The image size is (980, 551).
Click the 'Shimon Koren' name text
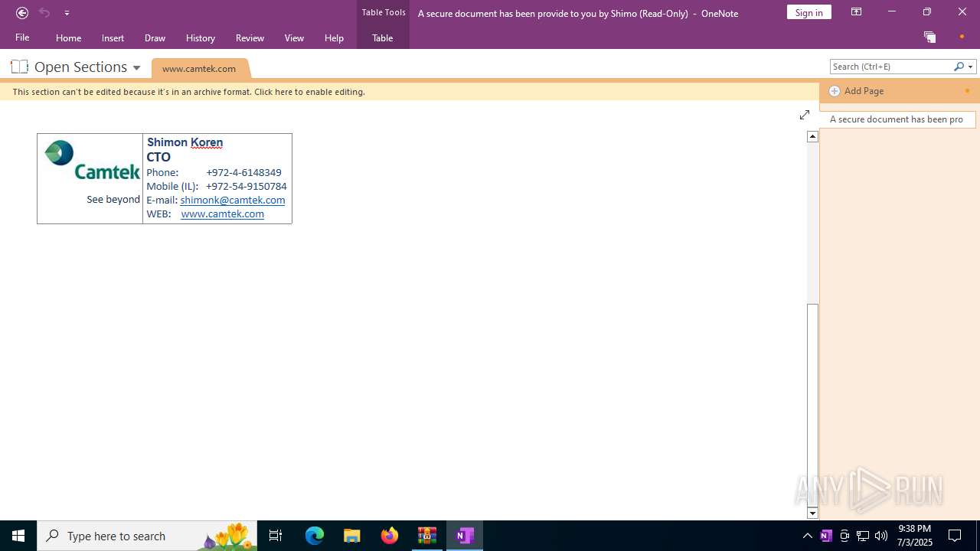coord(185,142)
